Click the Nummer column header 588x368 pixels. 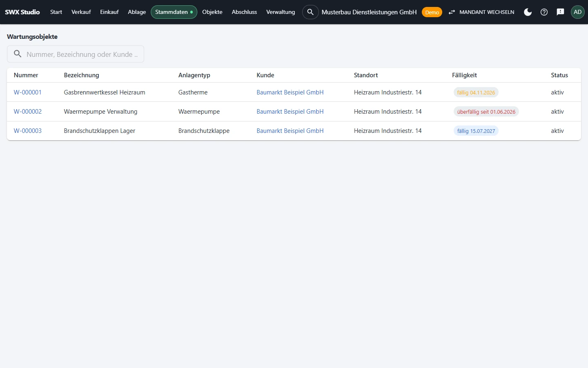tap(26, 75)
